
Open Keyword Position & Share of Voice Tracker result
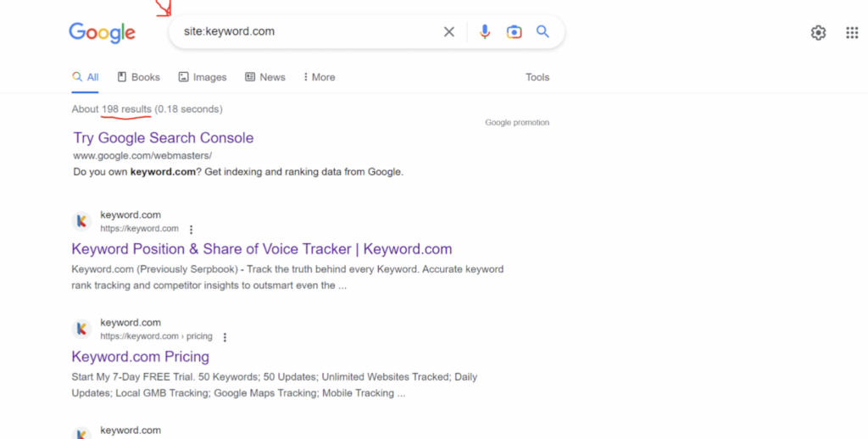click(262, 249)
